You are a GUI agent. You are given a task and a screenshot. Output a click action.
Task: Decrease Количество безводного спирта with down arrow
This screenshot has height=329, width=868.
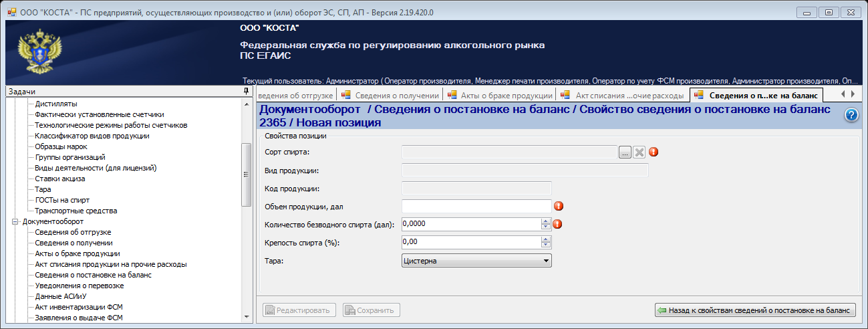pyautogui.click(x=545, y=227)
